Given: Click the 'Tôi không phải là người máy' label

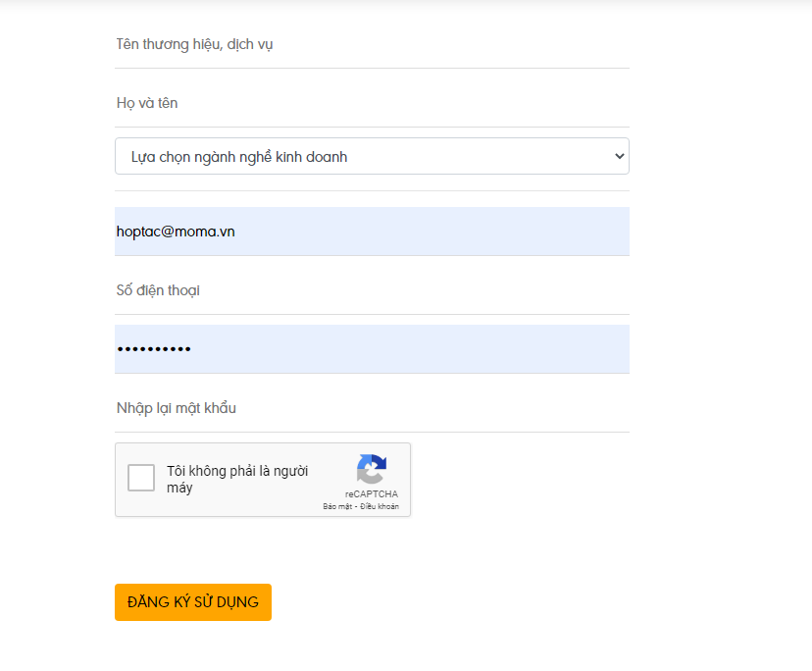Looking at the screenshot, I should point(236,479).
